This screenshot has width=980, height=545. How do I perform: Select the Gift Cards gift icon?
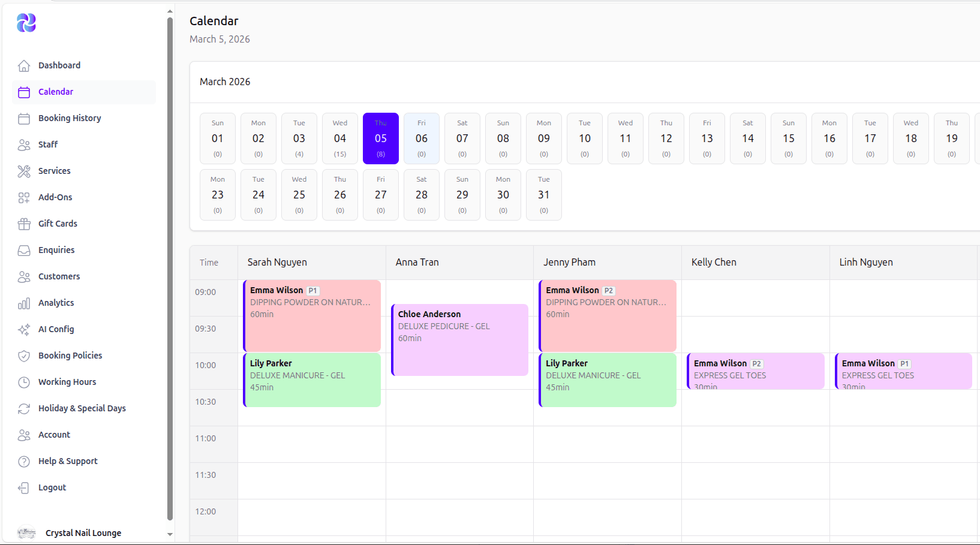tap(24, 224)
